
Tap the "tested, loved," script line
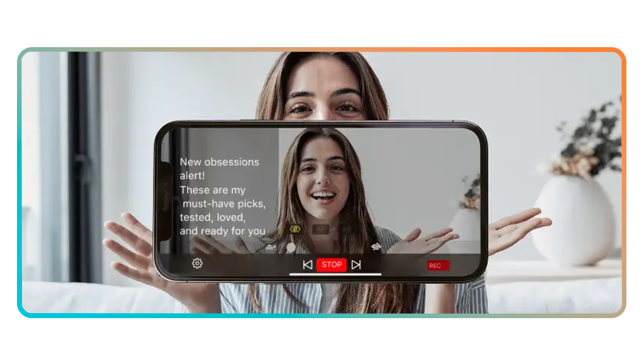tap(213, 217)
